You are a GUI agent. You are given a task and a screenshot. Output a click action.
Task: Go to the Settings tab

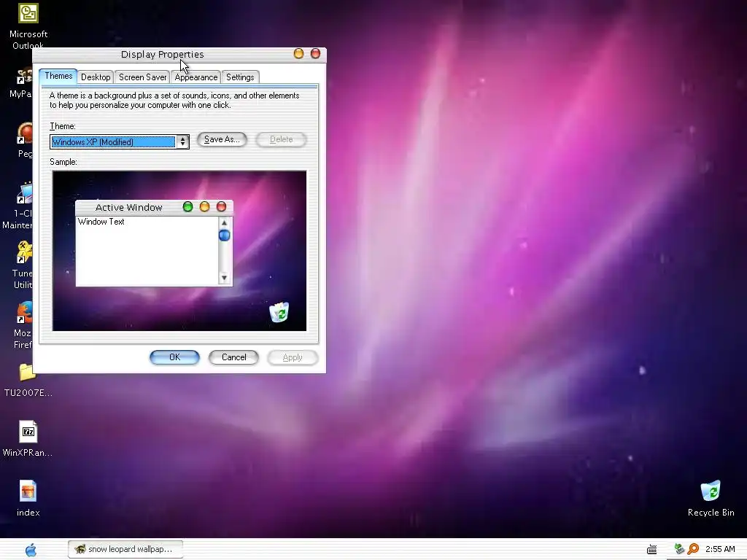[240, 77]
